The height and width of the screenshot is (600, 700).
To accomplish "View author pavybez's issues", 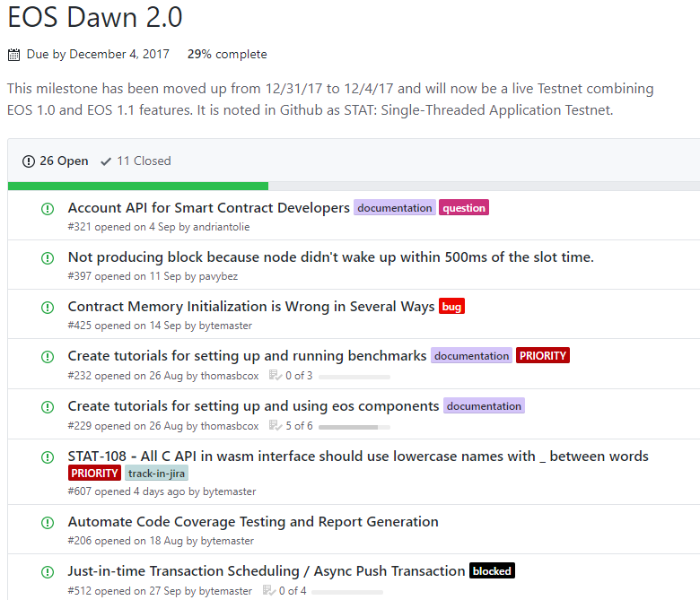I will [218, 276].
